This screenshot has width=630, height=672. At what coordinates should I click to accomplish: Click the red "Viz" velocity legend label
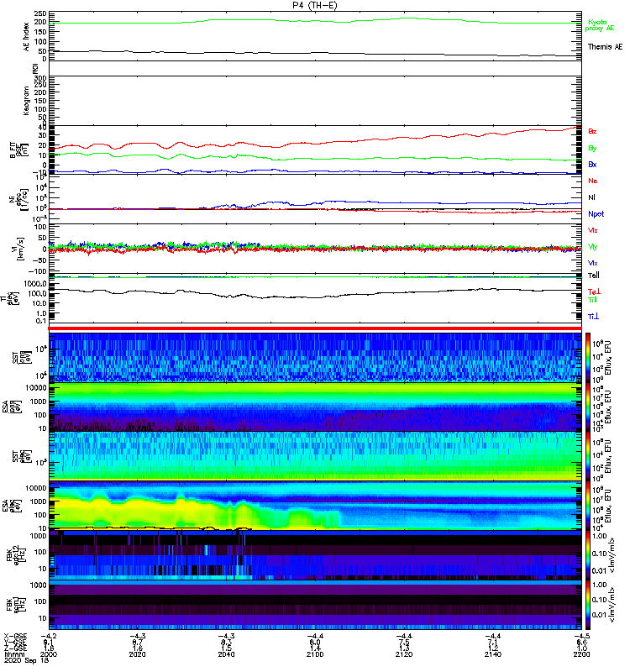pos(593,230)
